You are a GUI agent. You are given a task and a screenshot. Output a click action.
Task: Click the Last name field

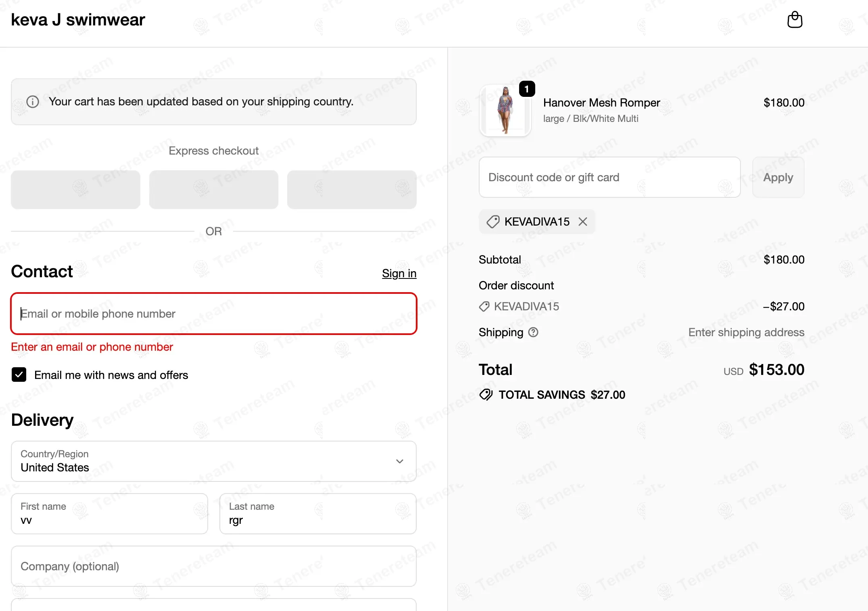318,514
